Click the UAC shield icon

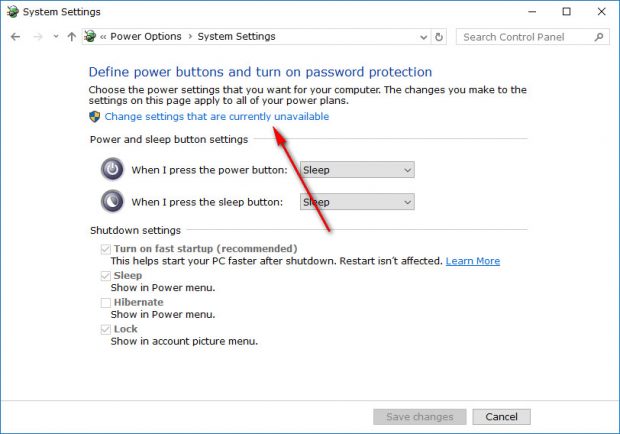pos(95,117)
